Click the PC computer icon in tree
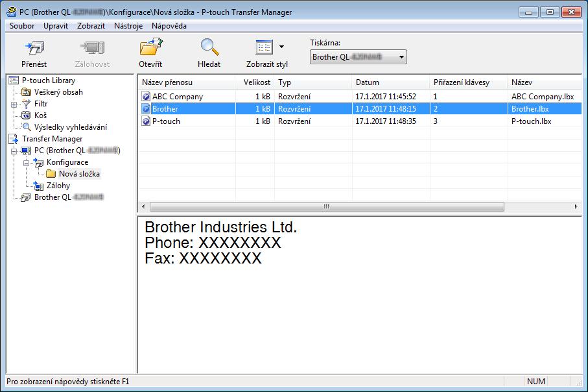The height and width of the screenshot is (392, 588). tap(26, 151)
